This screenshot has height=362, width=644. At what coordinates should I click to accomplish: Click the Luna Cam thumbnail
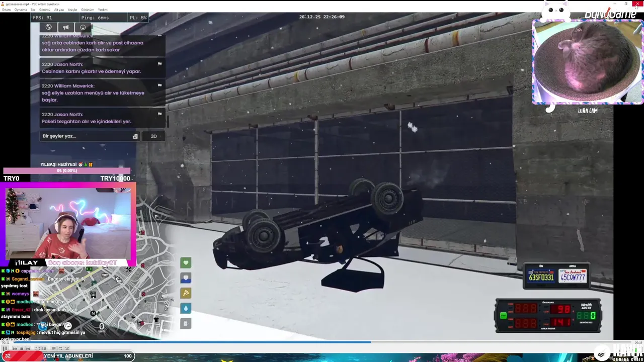pyautogui.click(x=587, y=61)
